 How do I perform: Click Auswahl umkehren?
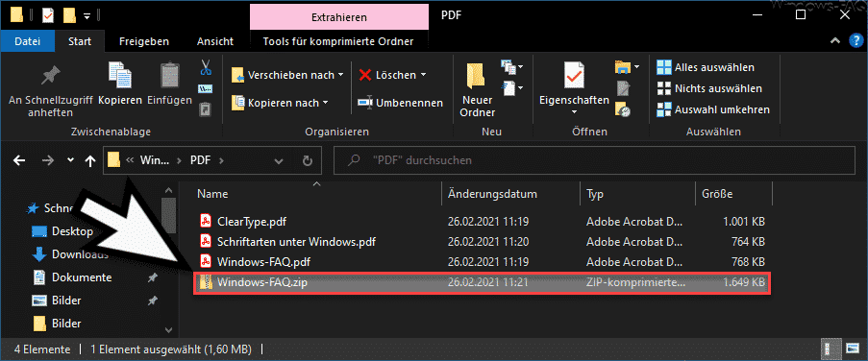[713, 109]
